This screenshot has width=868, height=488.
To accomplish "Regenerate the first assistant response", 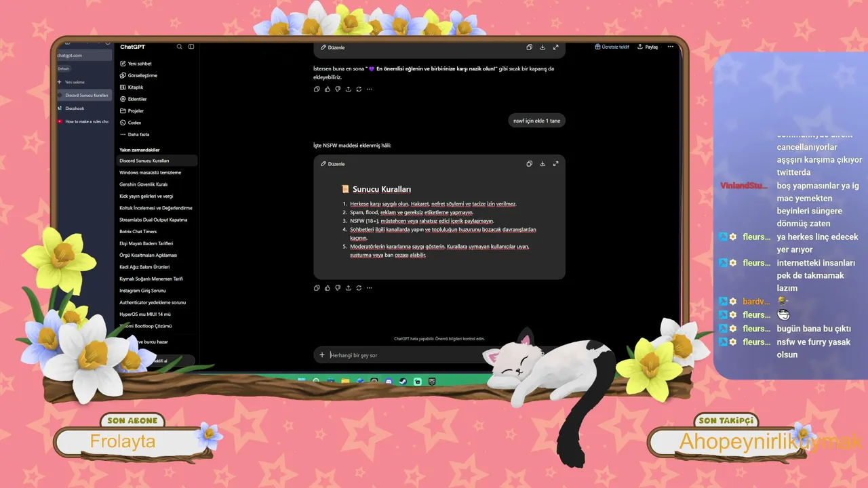I will coord(359,89).
